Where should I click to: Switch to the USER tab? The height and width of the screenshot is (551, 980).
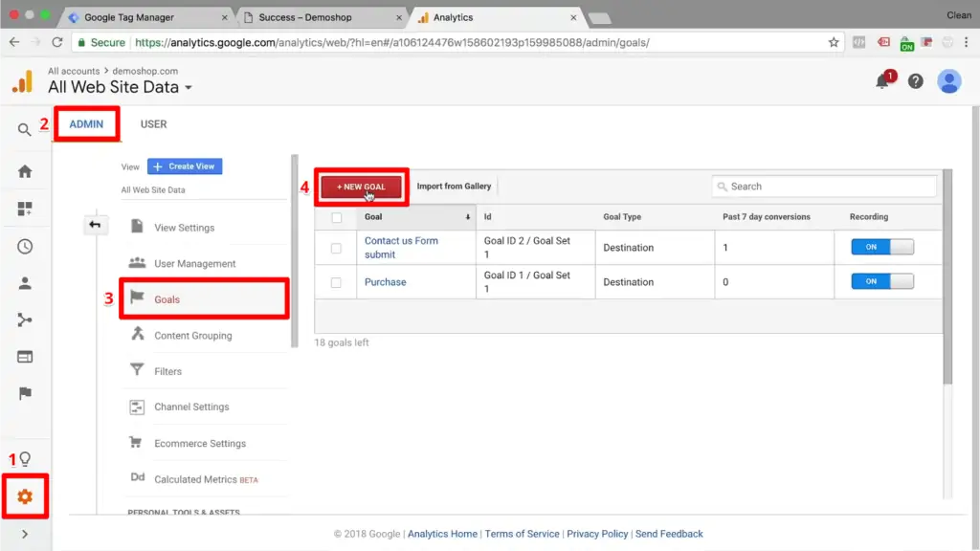(153, 123)
